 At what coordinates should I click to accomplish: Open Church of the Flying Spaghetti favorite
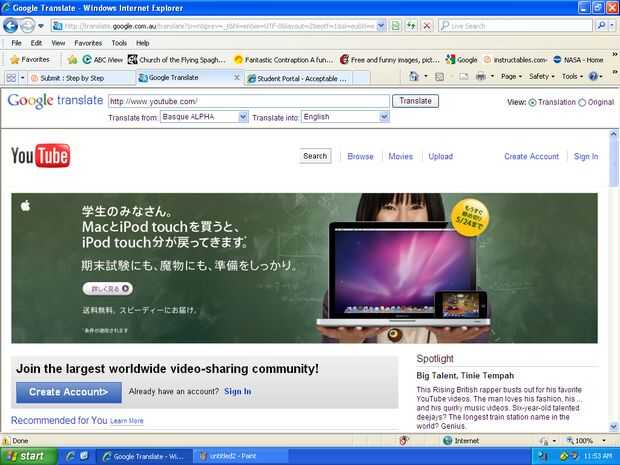tap(176, 60)
